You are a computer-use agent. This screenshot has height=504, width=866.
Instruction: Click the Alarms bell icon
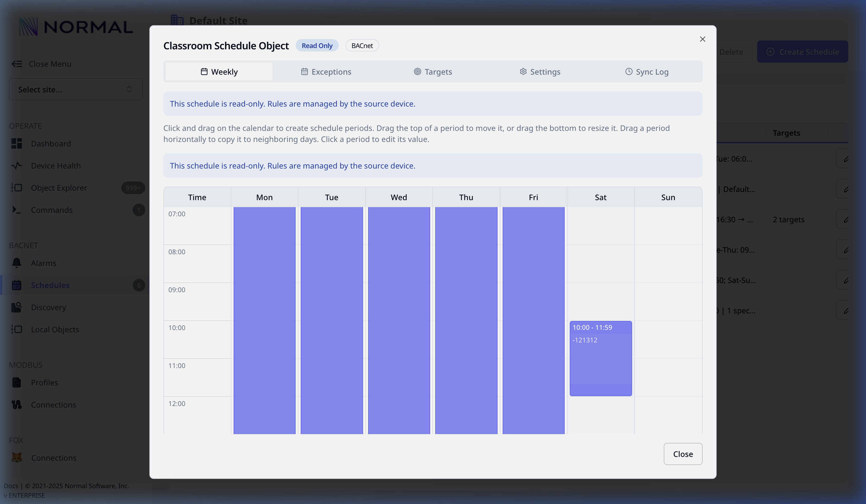(16, 263)
